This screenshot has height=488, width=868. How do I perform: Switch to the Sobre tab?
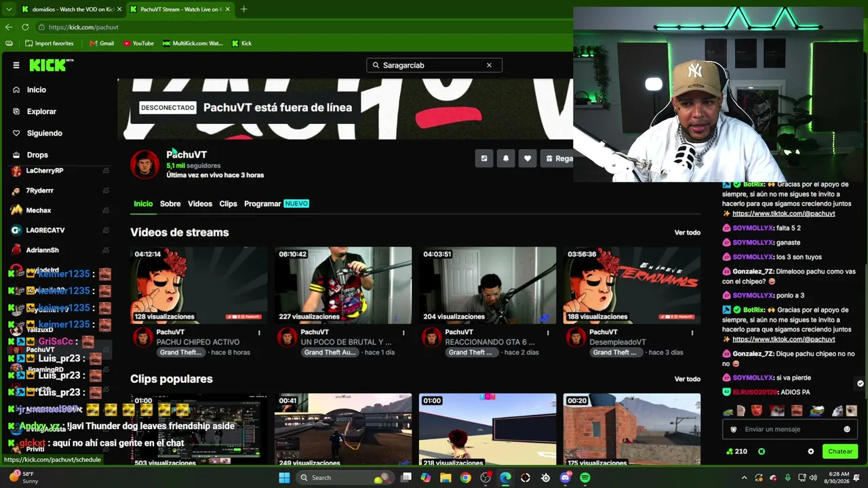(x=170, y=203)
